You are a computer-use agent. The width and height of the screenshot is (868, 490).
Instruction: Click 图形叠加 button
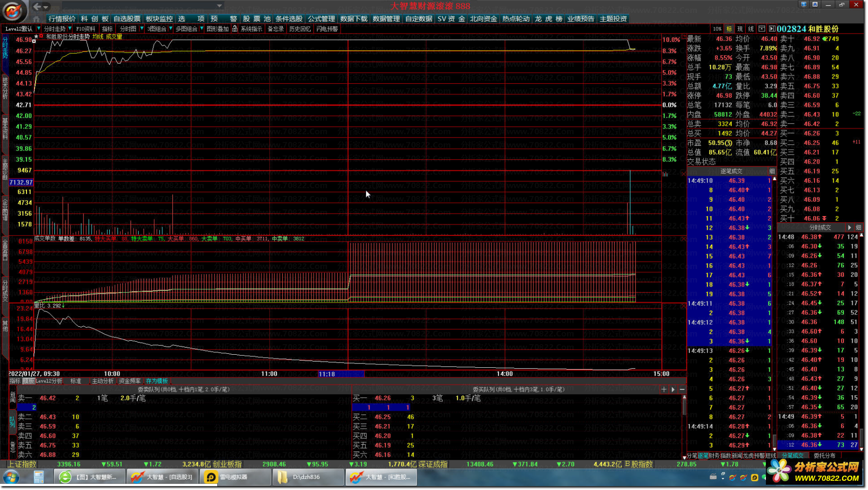pos(218,29)
